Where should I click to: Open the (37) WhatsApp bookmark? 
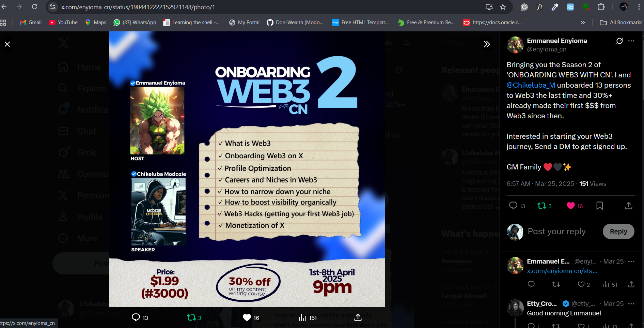pyautogui.click(x=135, y=23)
